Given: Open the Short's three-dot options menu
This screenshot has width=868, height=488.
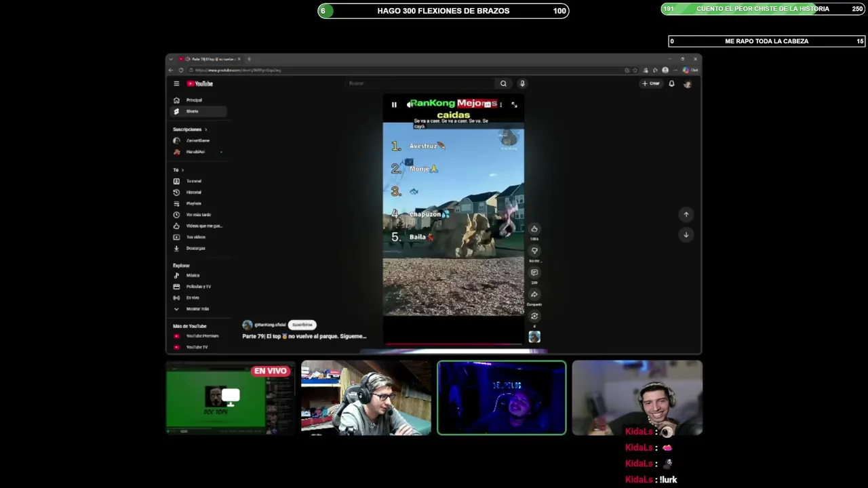Looking at the screenshot, I should coord(500,104).
